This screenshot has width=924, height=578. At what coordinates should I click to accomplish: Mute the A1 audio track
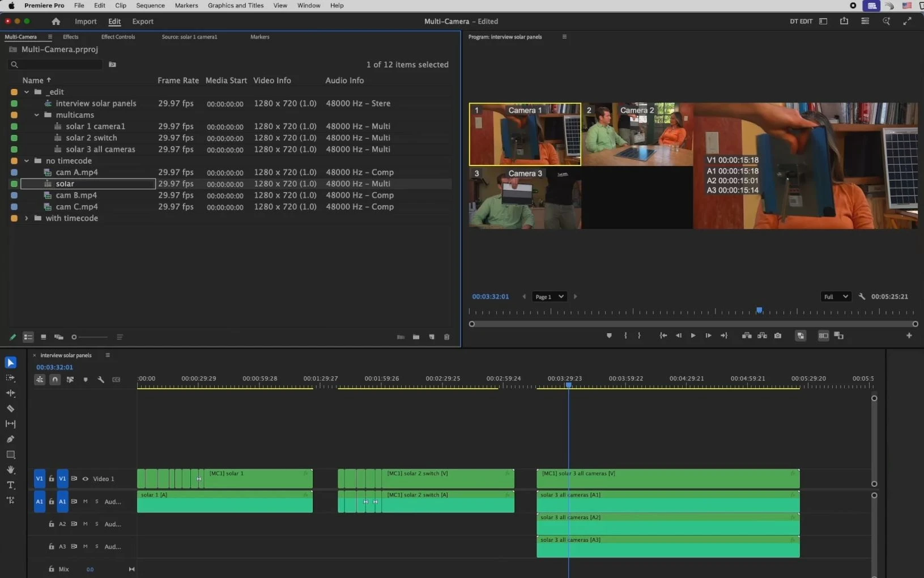pyautogui.click(x=86, y=501)
